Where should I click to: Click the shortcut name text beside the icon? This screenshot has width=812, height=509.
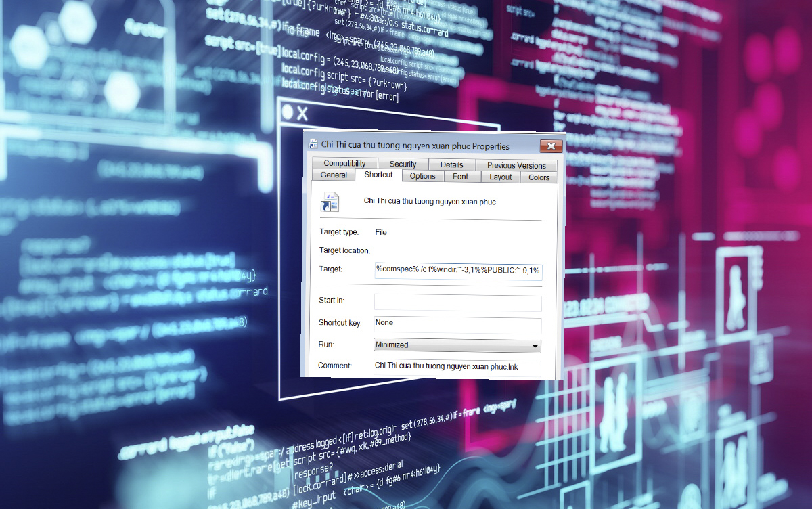pyautogui.click(x=430, y=202)
